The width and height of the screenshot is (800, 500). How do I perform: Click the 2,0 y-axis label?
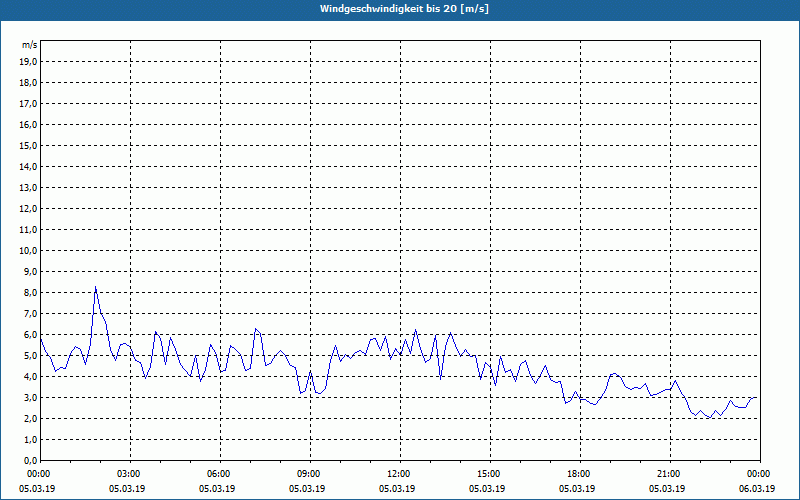click(x=30, y=418)
